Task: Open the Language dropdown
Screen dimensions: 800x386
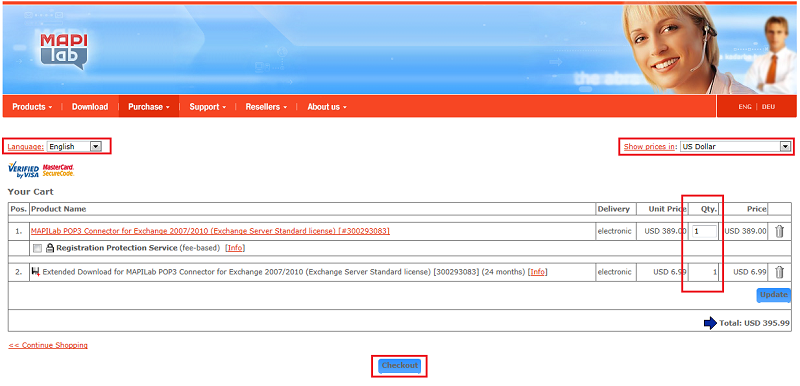Action: 74,146
